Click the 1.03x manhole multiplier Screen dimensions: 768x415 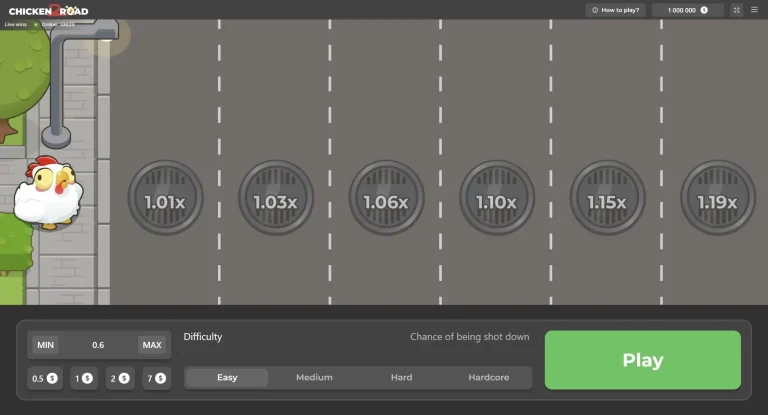[x=275, y=199]
